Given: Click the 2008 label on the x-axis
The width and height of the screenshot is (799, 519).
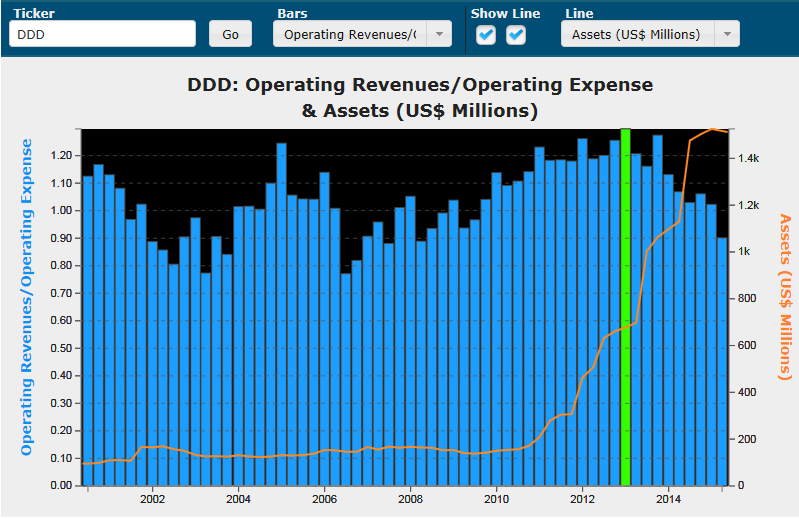Looking at the screenshot, I should 410,499.
